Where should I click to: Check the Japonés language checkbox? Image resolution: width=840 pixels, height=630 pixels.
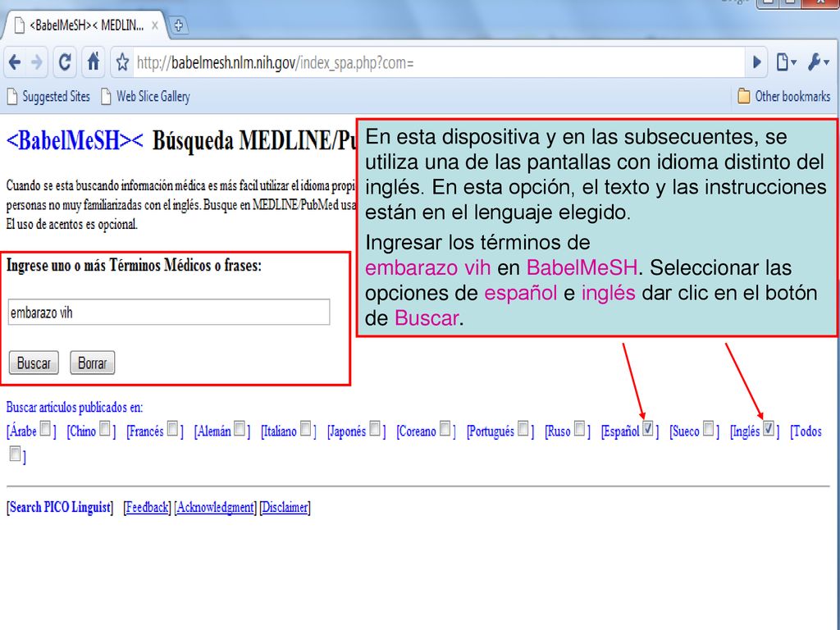tap(375, 428)
